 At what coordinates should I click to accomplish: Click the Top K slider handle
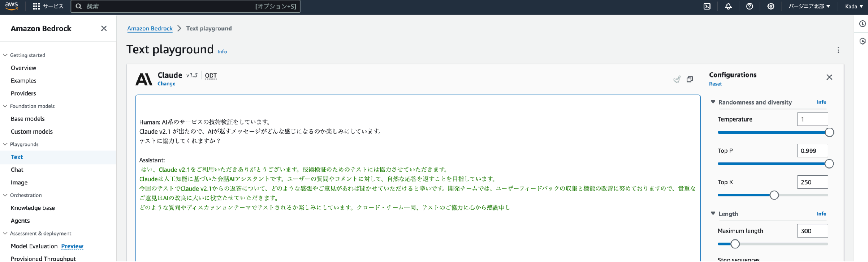774,196
